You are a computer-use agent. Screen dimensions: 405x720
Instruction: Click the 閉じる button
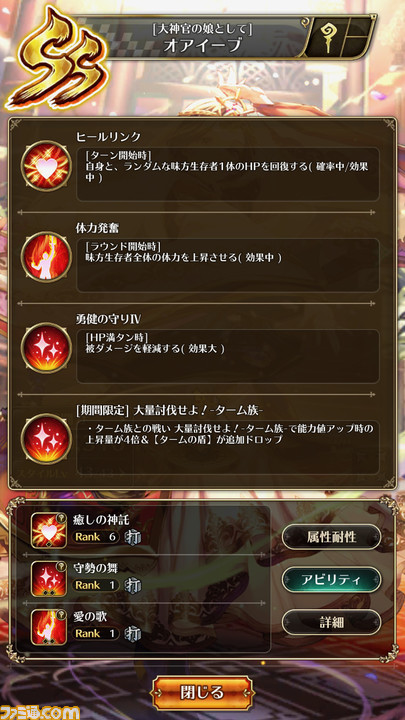(202, 692)
